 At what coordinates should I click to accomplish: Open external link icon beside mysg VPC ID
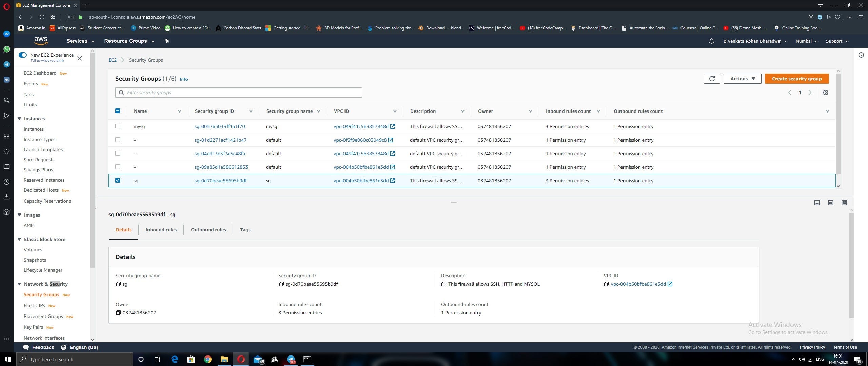(x=393, y=126)
